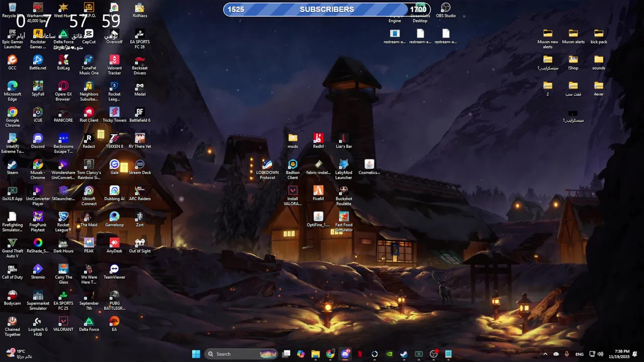Open the Liar's Bar shortcut

344,141
